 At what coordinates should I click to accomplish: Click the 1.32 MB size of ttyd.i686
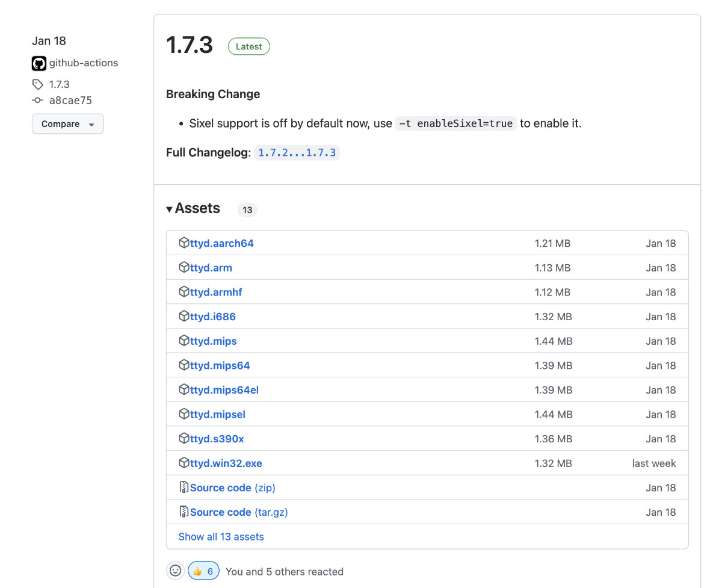(x=554, y=317)
